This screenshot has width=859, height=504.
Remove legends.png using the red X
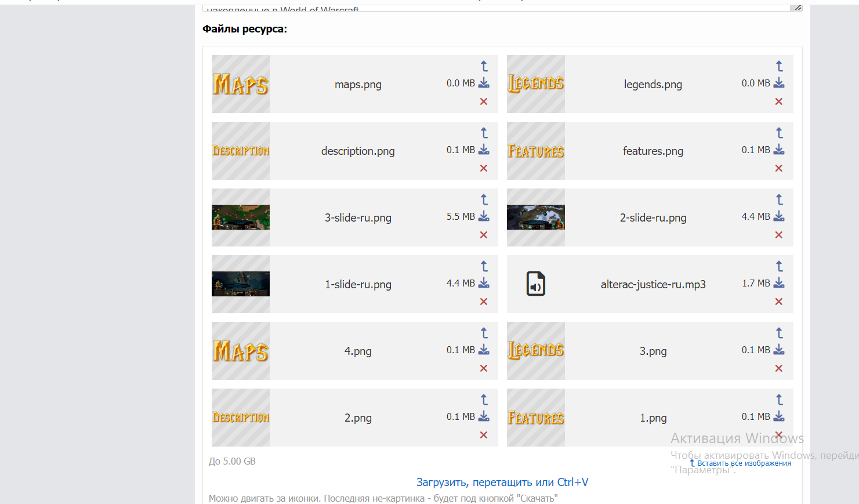click(x=779, y=101)
